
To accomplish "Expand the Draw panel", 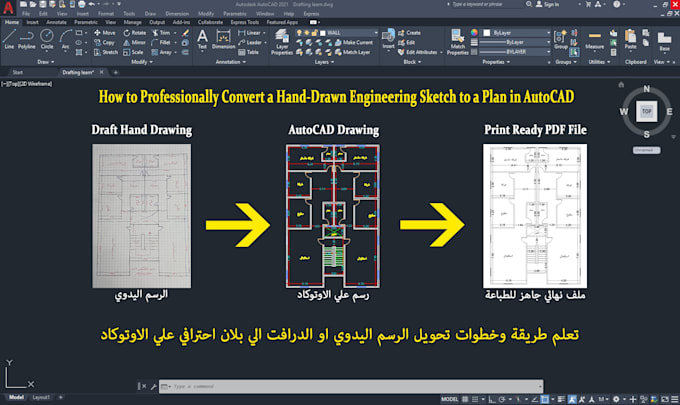I will point(46,62).
